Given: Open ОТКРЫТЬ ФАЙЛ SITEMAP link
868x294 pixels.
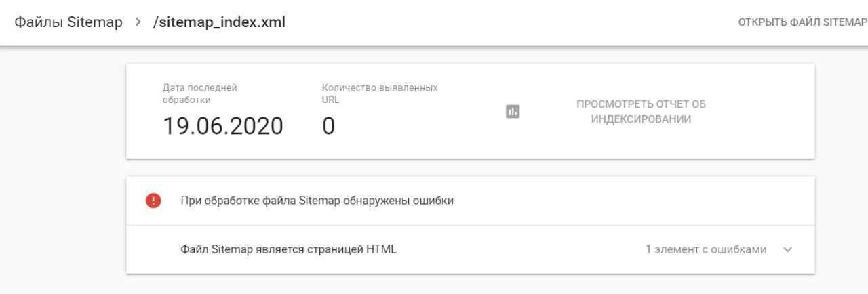Looking at the screenshot, I should tap(803, 22).
